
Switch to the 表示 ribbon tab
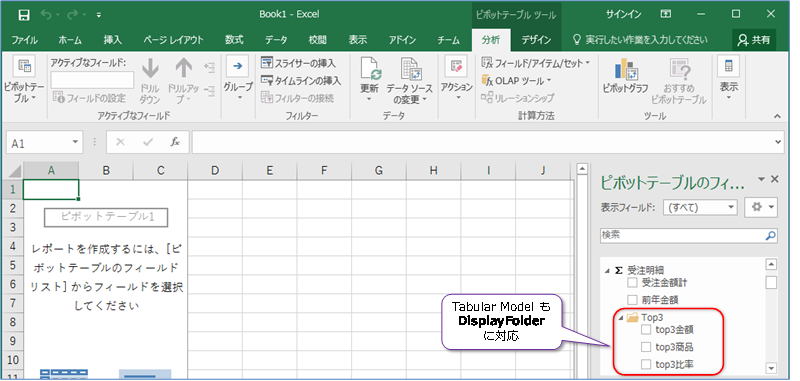[358, 40]
